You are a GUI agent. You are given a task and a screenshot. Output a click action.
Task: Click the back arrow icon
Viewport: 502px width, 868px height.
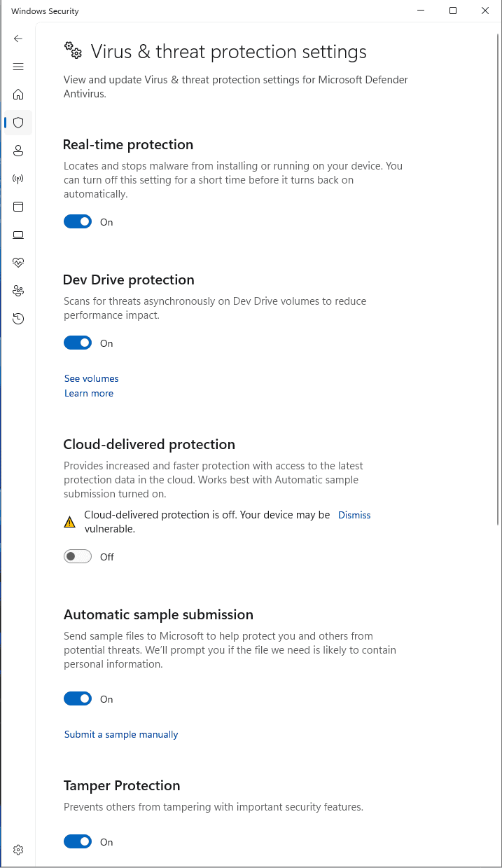18,39
